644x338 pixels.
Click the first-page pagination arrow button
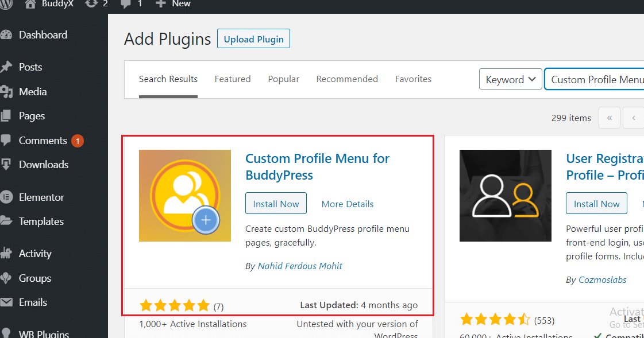610,118
